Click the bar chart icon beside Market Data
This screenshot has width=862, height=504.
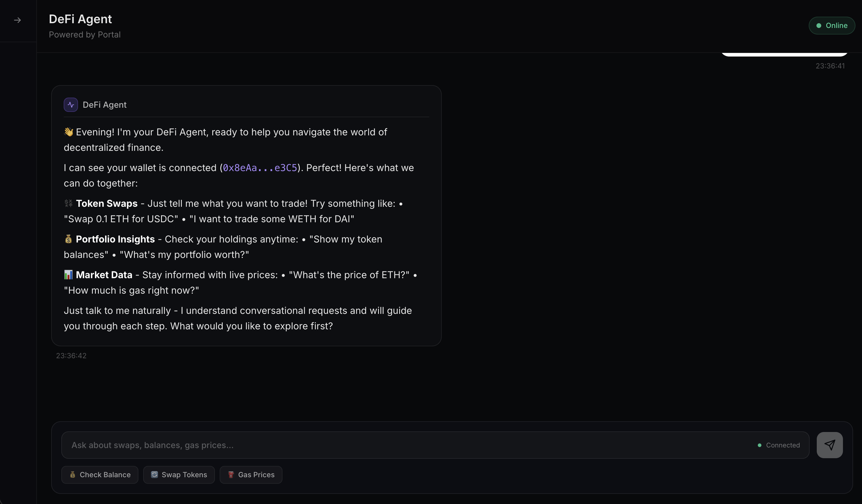[68, 275]
